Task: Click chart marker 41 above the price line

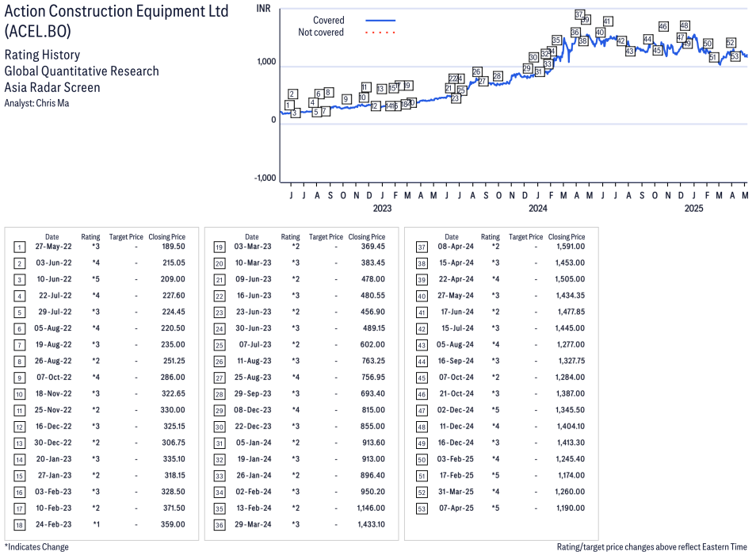Action: click(x=608, y=21)
